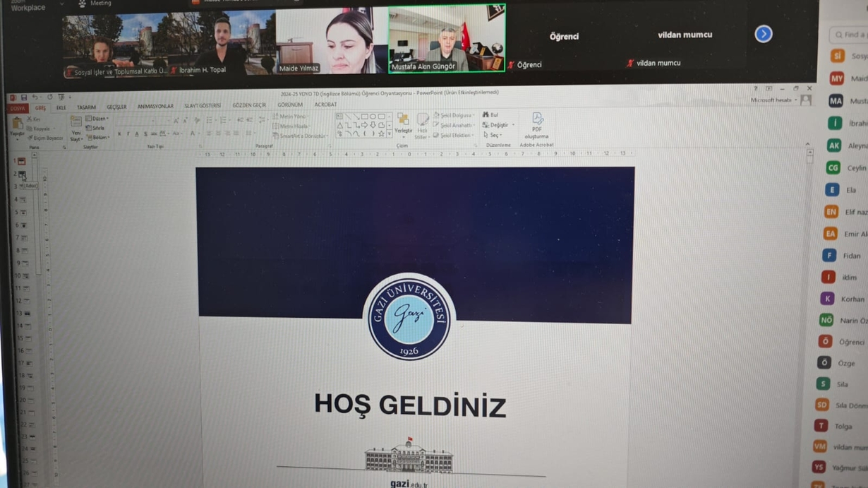Open the Bölüm section dropdown
The width and height of the screenshot is (868, 488).
point(98,138)
